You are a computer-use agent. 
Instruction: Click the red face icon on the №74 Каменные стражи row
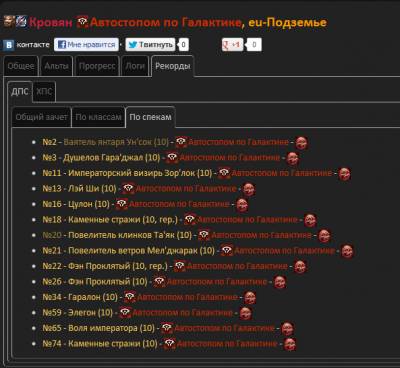pos(290,344)
